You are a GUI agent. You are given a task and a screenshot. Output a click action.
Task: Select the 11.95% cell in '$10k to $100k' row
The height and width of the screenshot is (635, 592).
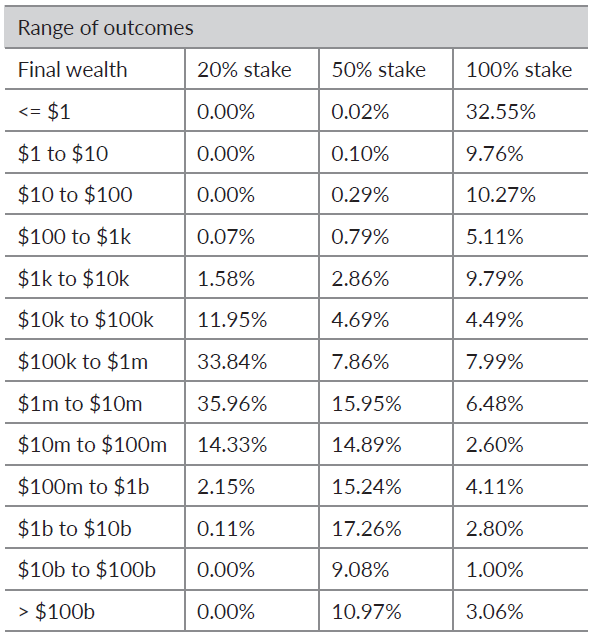(232, 320)
